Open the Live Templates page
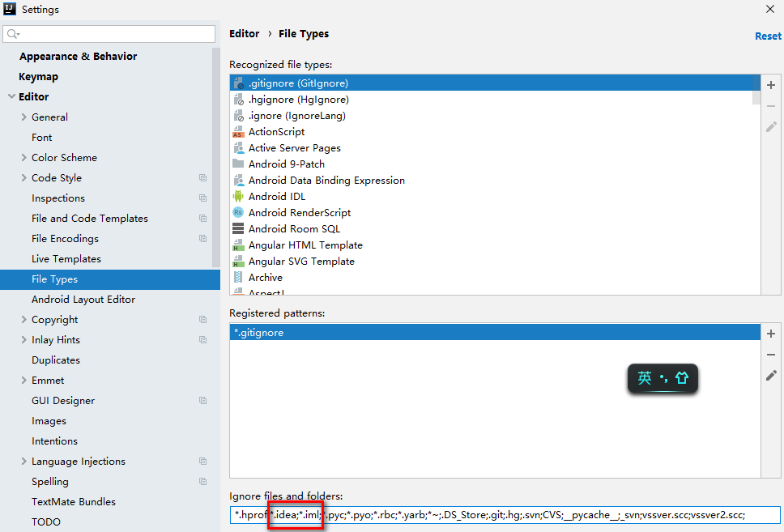Viewport: 784px width, 532px height. [66, 259]
